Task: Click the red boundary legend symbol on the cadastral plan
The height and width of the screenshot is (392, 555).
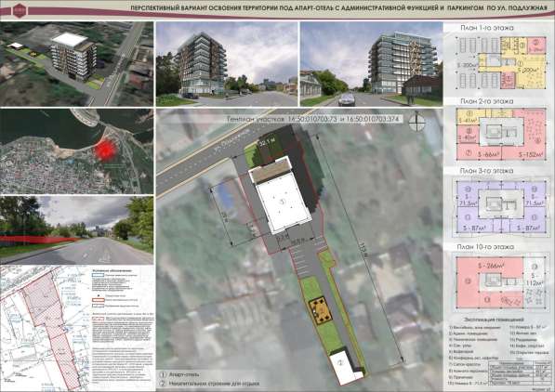Action: [x=98, y=300]
